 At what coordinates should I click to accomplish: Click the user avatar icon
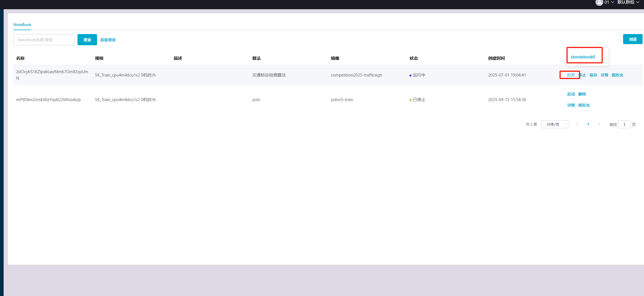pyautogui.click(x=599, y=3)
